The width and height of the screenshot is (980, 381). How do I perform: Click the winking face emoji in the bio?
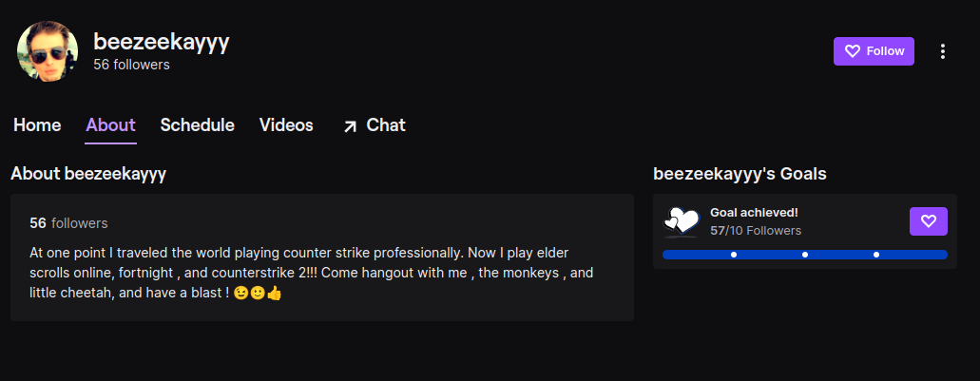(x=240, y=293)
